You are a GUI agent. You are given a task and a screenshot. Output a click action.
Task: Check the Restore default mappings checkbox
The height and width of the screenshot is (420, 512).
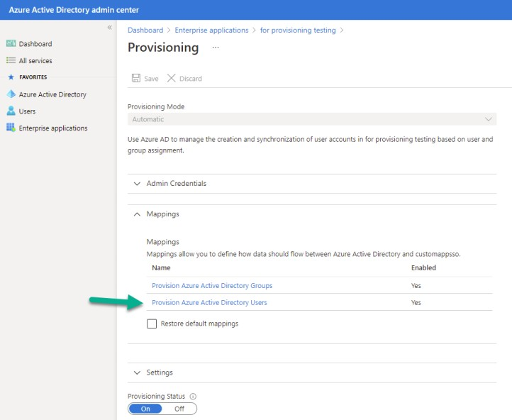[152, 324]
